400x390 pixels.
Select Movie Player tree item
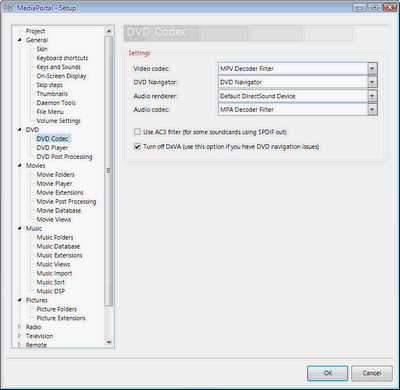[x=54, y=184]
